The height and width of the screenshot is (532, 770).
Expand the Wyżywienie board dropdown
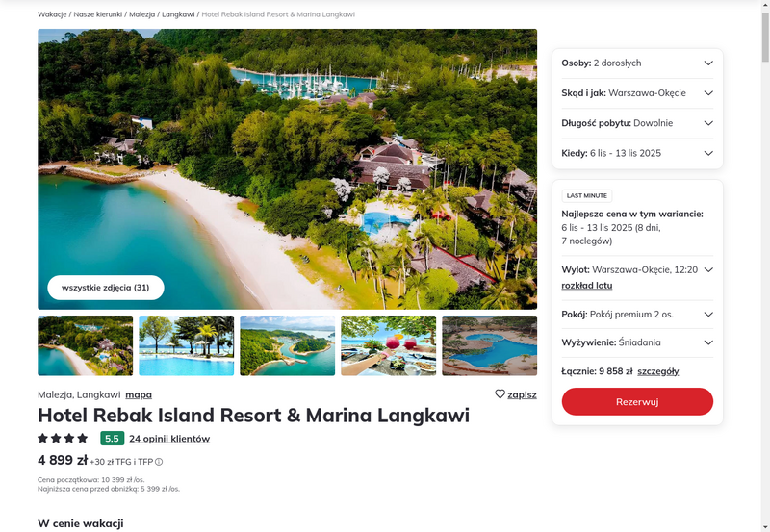637,342
